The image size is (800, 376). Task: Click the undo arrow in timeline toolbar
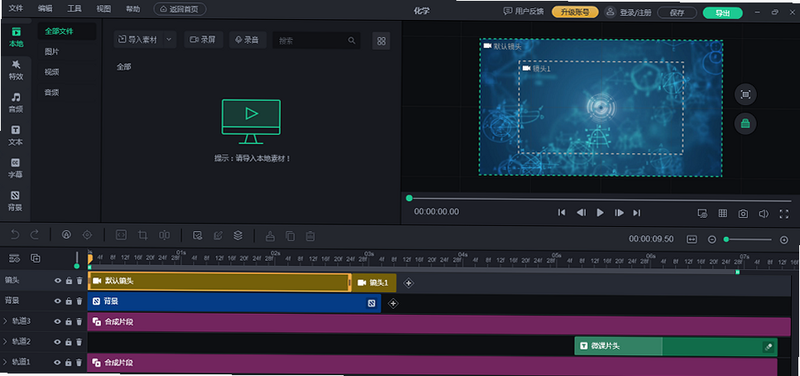coord(15,235)
